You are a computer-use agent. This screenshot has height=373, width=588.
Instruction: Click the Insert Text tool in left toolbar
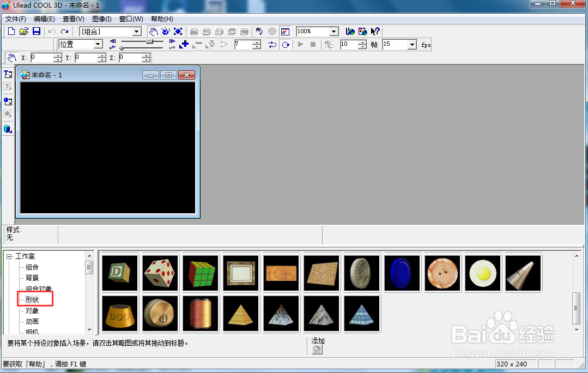pyautogui.click(x=8, y=74)
